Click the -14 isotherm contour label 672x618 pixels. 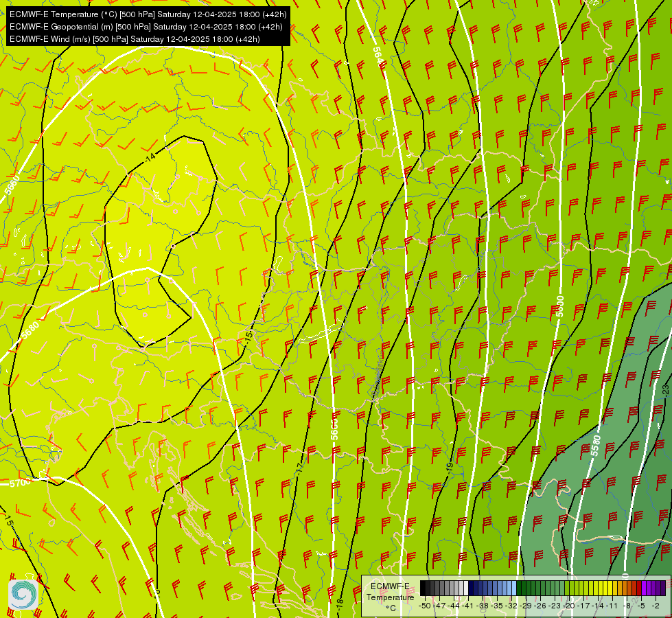pos(150,157)
